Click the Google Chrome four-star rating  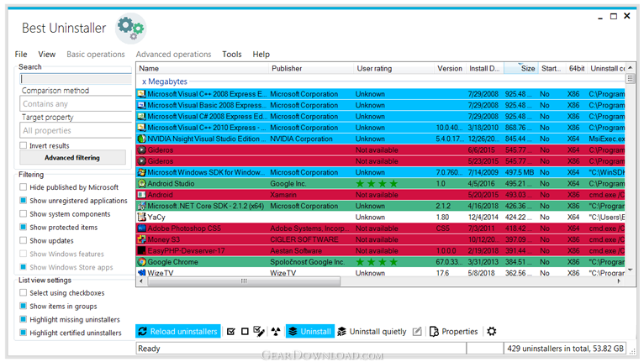[x=377, y=262]
